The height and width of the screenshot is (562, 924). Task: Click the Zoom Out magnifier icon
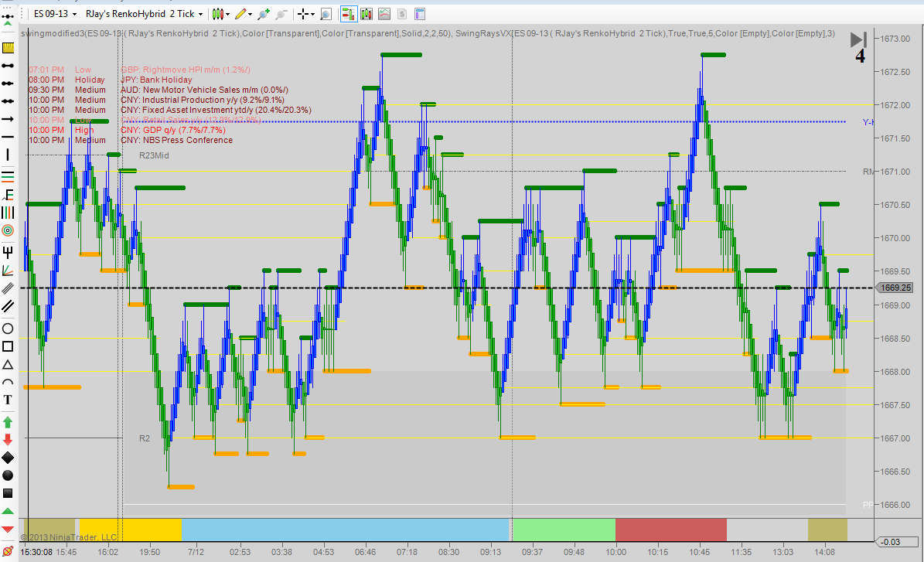281,14
